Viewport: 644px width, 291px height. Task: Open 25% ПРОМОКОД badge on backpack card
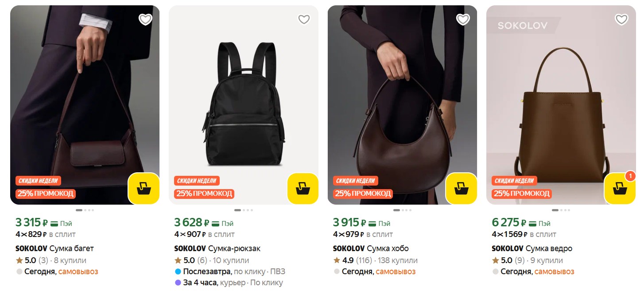204,194
